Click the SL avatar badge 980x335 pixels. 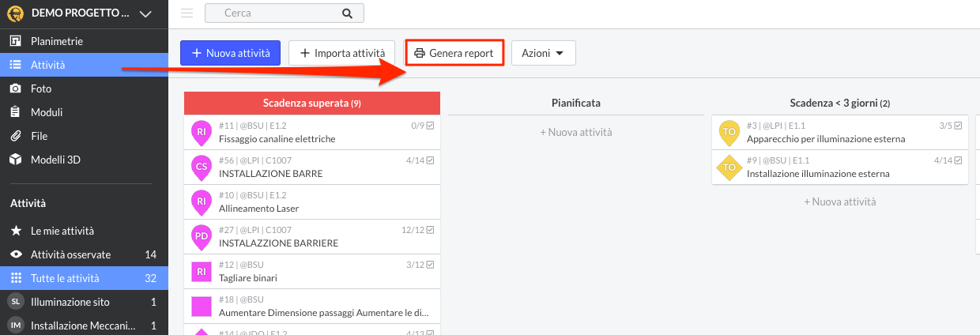point(15,302)
